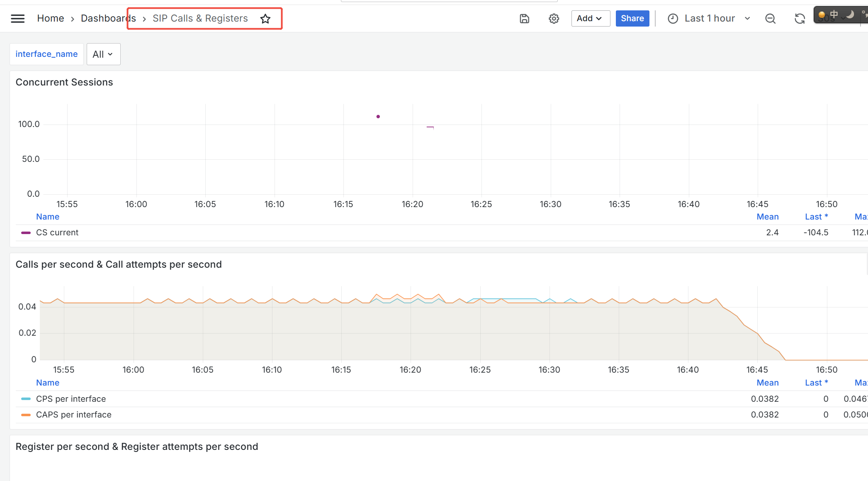This screenshot has width=868, height=481.
Task: Toggle CPS per interface series
Action: (x=71, y=399)
